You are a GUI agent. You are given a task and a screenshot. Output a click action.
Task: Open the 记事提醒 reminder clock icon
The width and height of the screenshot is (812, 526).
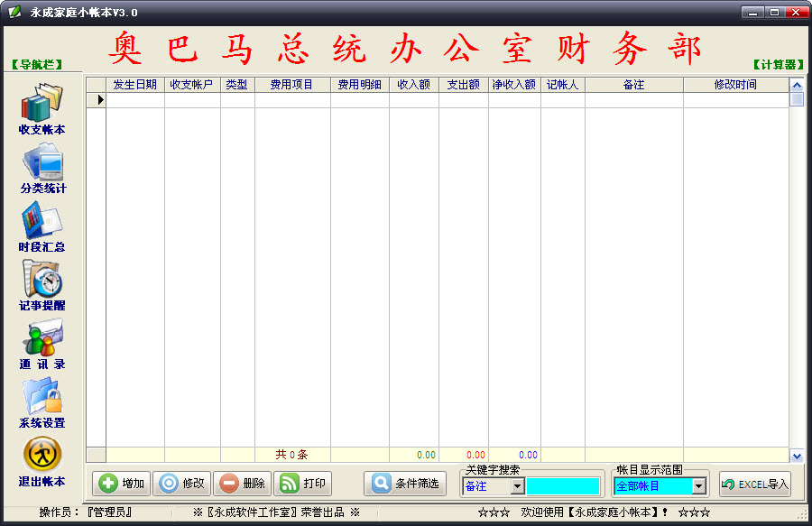click(42, 279)
